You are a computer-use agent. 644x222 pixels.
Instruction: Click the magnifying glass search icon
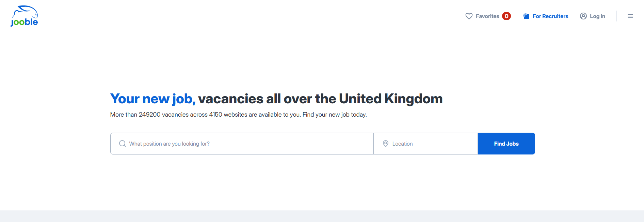tap(123, 144)
